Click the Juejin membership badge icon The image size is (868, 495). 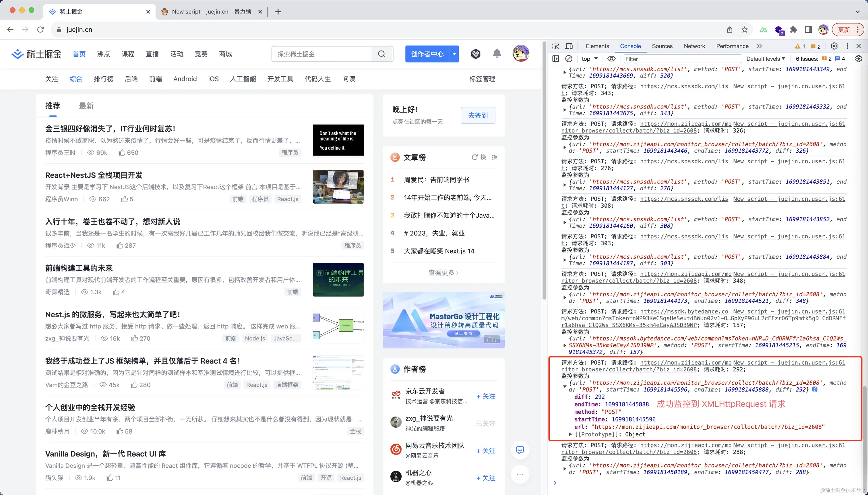pos(475,54)
